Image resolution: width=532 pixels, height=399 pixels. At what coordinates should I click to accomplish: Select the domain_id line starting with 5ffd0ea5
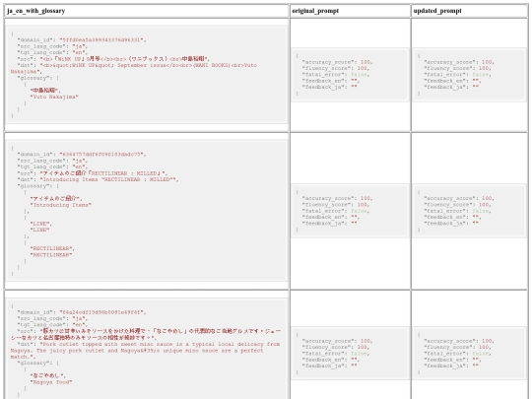(82, 40)
